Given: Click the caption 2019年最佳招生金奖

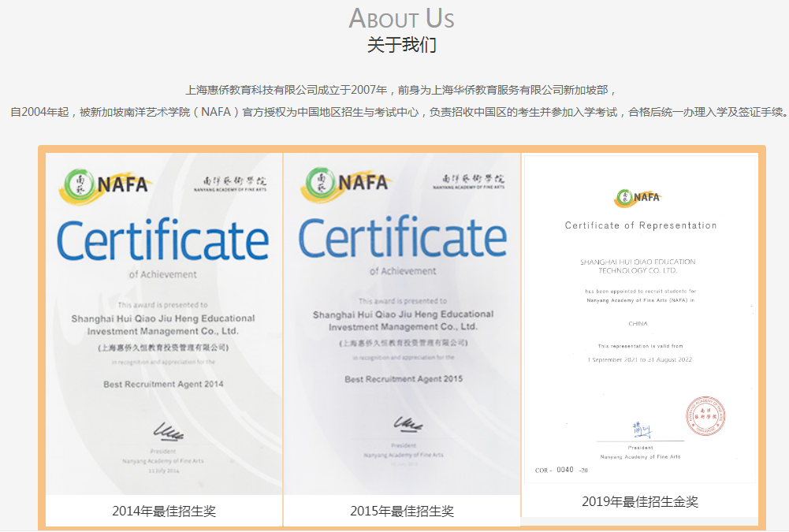Looking at the screenshot, I should tap(640, 502).
